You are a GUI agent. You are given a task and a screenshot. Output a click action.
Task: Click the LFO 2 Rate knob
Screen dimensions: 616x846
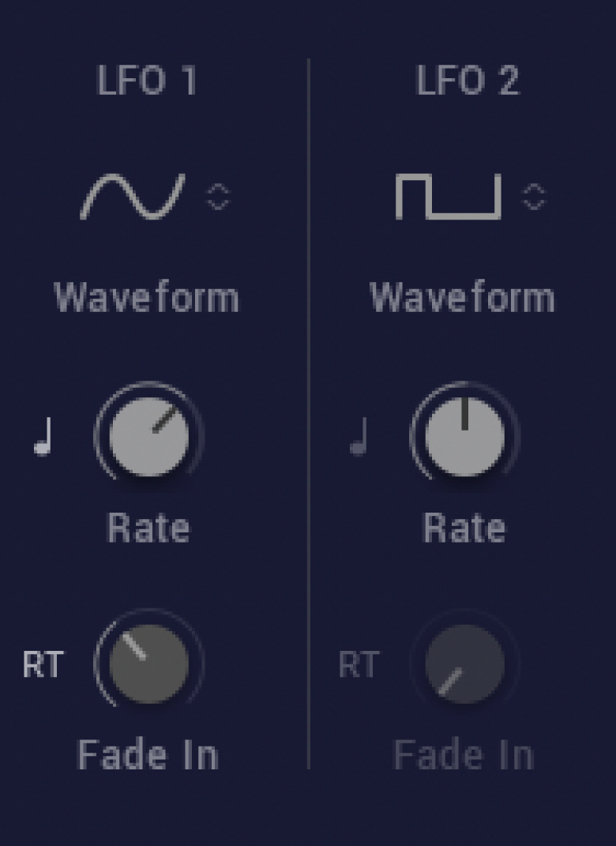[x=465, y=435]
